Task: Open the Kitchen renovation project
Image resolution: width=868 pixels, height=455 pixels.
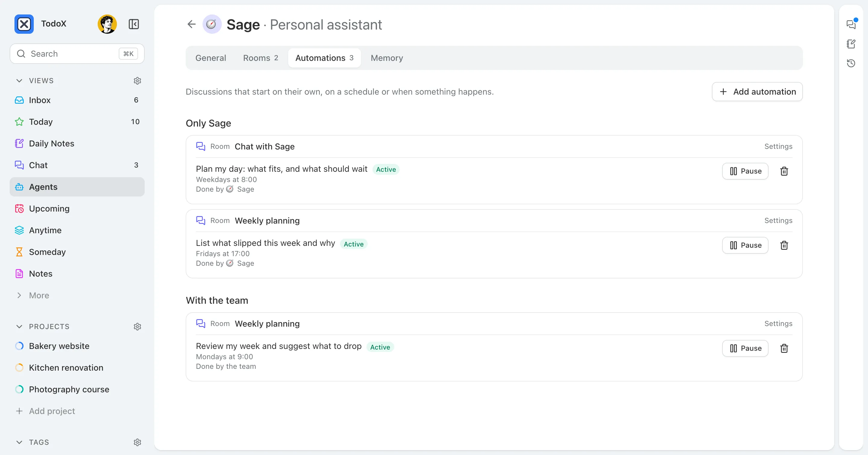Action: pos(77,368)
